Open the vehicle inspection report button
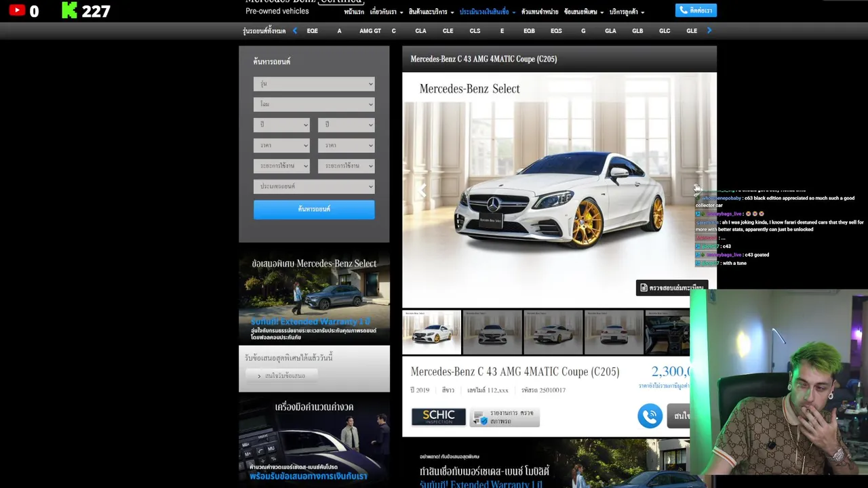The image size is (868, 488). [505, 417]
